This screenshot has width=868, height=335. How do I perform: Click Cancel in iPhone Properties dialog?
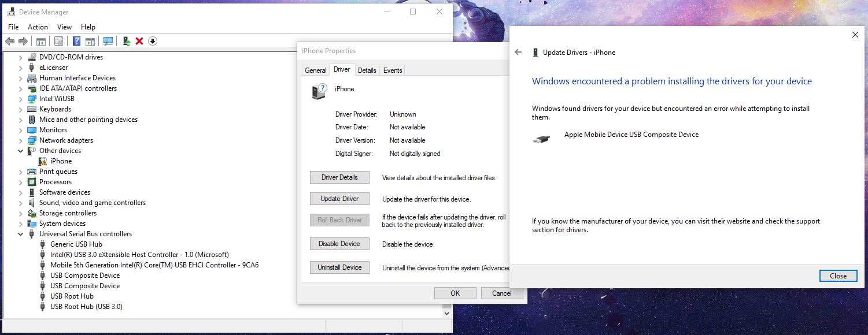pos(502,293)
